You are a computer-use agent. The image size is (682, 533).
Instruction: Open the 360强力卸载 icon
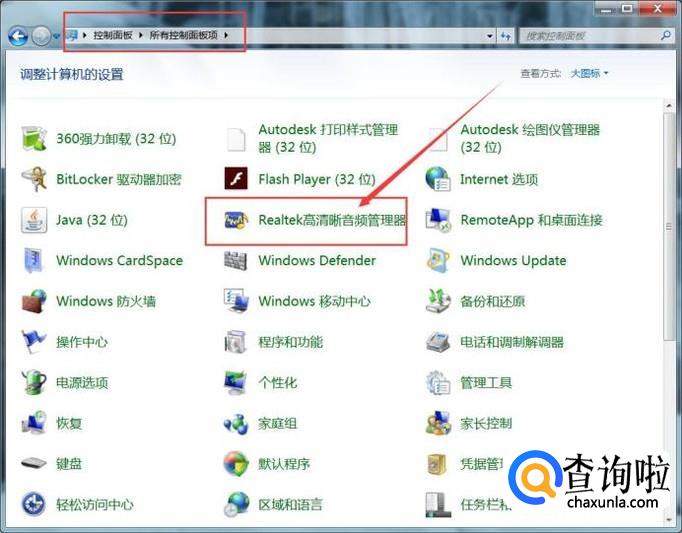click(34, 138)
